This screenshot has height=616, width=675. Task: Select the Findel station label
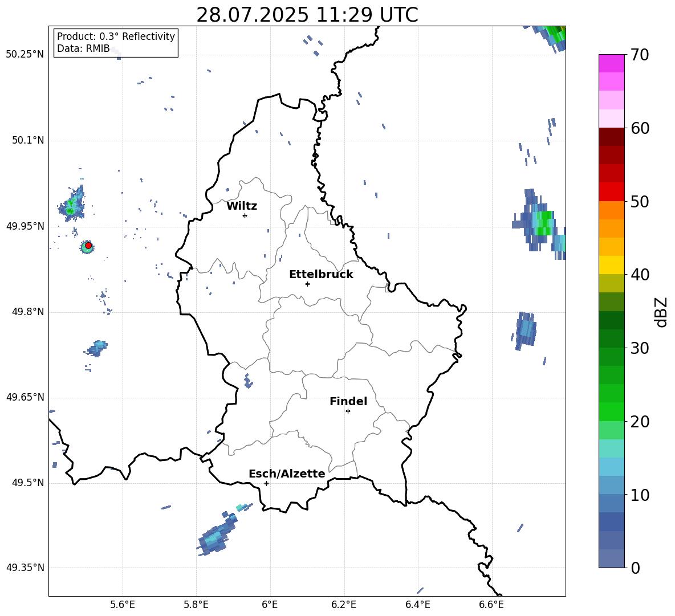click(x=348, y=401)
